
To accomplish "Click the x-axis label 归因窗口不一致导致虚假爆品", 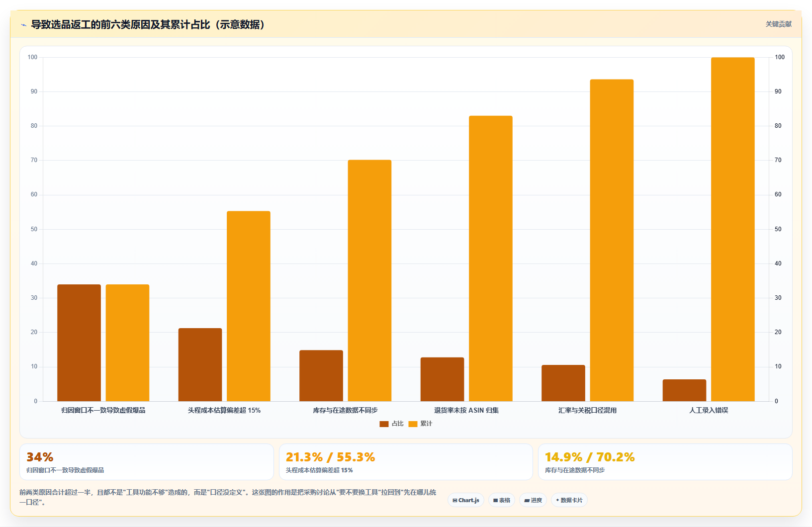I will coord(103,410).
